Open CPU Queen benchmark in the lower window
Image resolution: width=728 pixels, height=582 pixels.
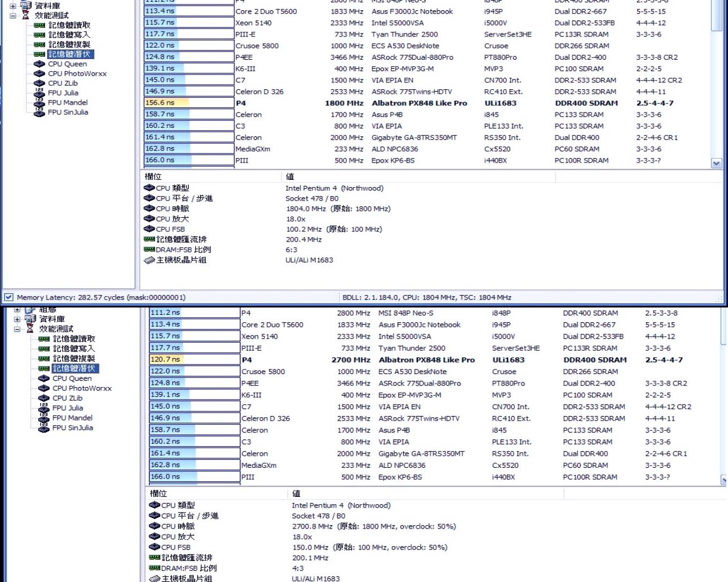point(72,379)
